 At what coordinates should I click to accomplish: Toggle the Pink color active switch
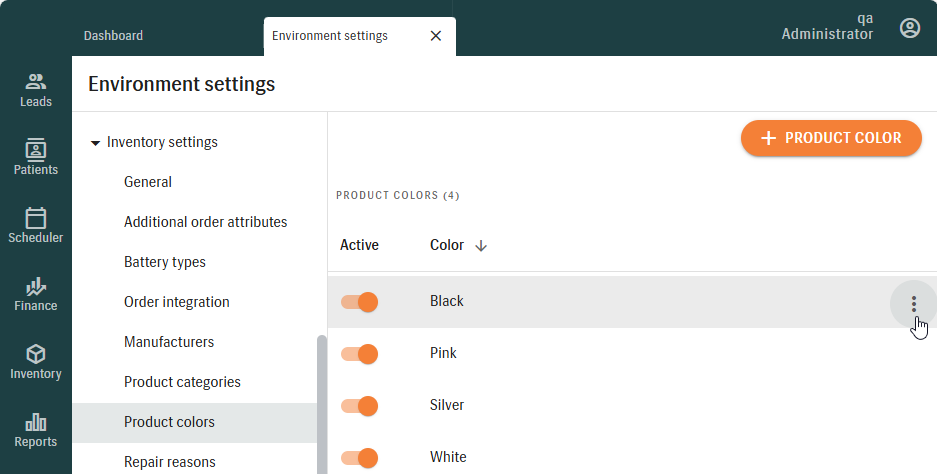click(x=359, y=354)
